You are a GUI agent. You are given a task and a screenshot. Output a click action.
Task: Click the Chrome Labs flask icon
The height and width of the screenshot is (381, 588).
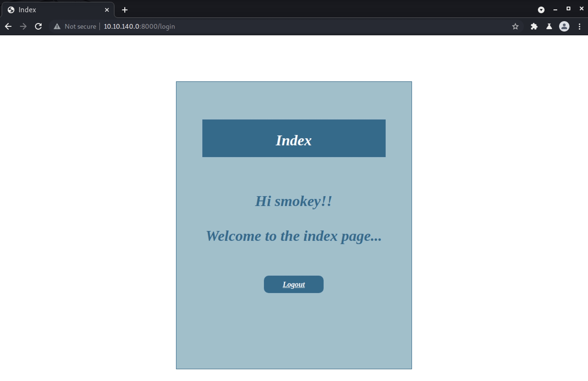(549, 26)
